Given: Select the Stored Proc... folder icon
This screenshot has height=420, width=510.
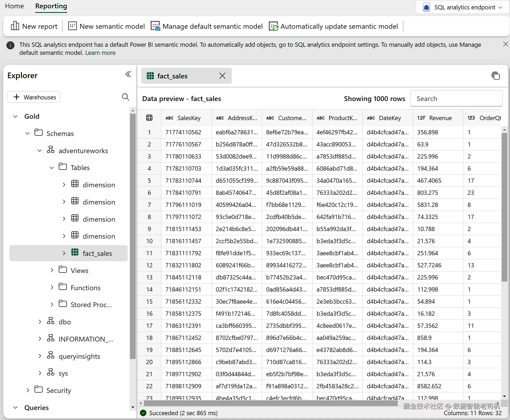Looking at the screenshot, I should tap(63, 304).
